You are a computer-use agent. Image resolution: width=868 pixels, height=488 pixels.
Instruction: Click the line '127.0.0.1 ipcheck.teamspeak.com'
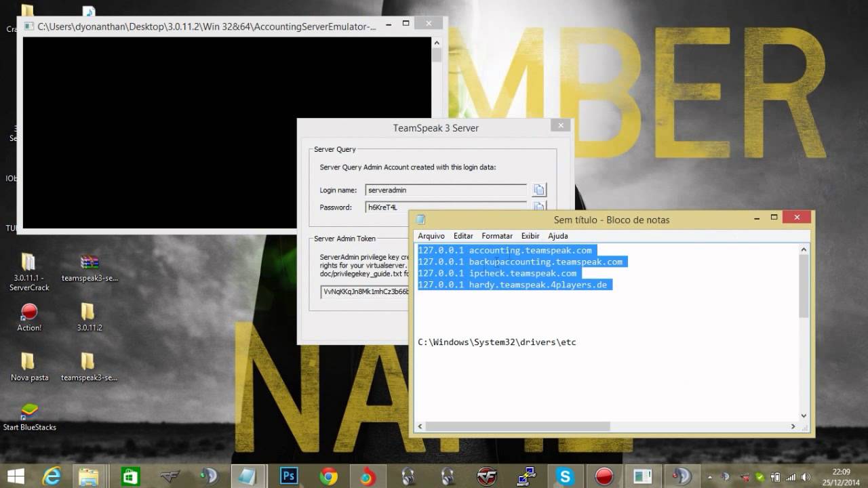click(x=498, y=273)
